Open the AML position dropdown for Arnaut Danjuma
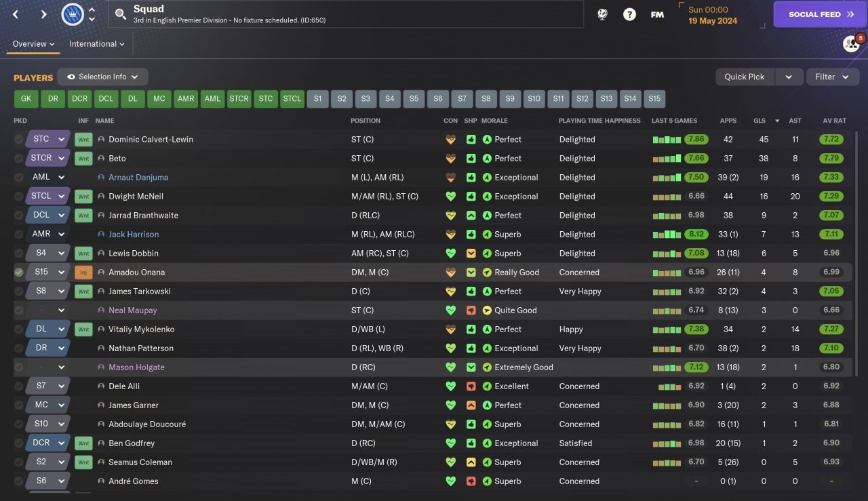Image resolution: width=868 pixels, height=501 pixels. 48,178
